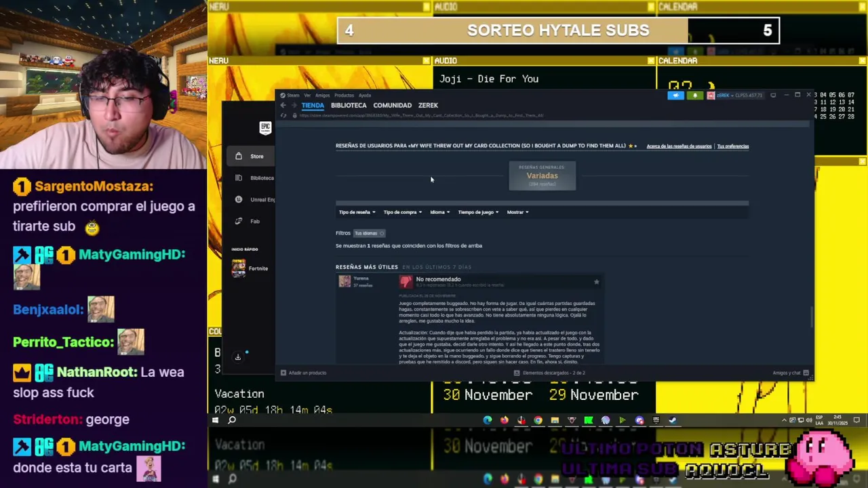Open Microsoft Edge from taskbar
Screen dimensions: 868x488
point(488,420)
